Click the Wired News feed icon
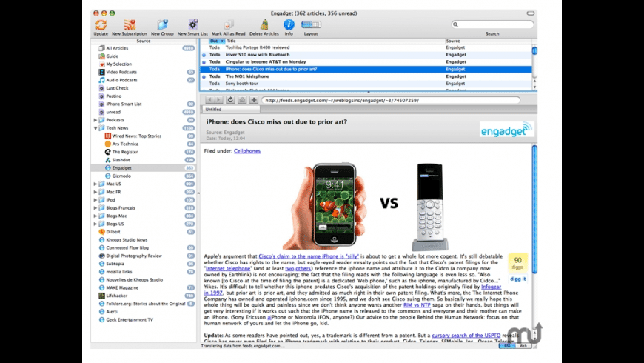644x363 pixels. tap(107, 136)
